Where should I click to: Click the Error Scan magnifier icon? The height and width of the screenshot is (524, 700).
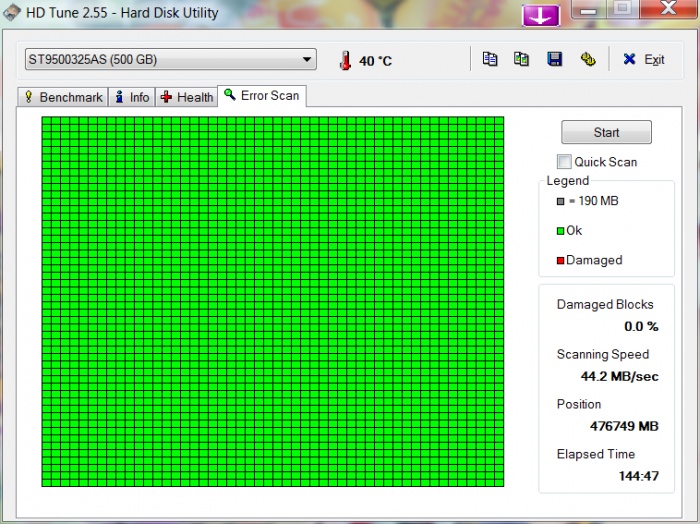(229, 94)
